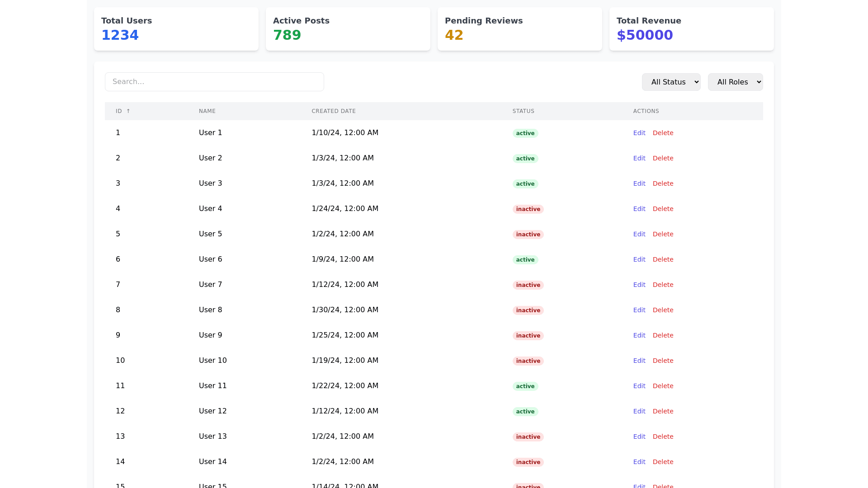Delete User 14
The width and height of the screenshot is (868, 488).
[663, 462]
